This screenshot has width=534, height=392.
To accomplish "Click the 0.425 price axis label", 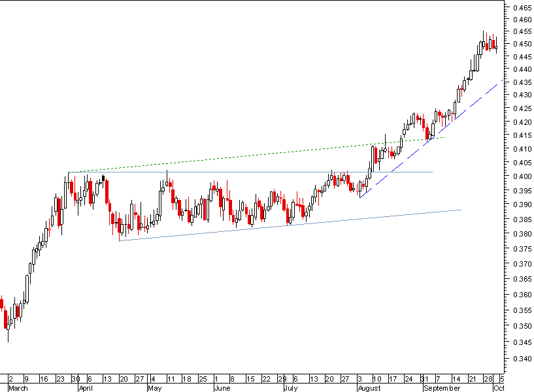I will pyautogui.click(x=522, y=108).
